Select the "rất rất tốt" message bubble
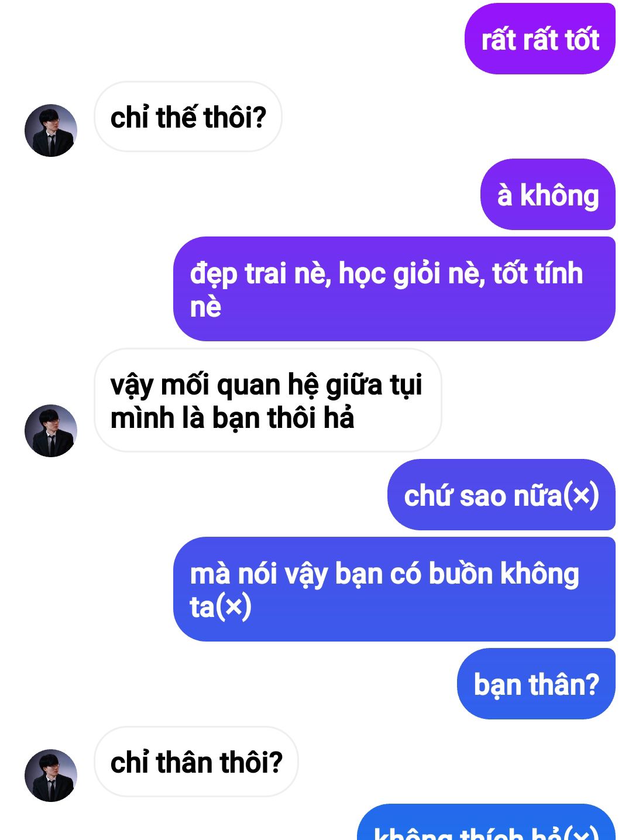 (x=540, y=39)
